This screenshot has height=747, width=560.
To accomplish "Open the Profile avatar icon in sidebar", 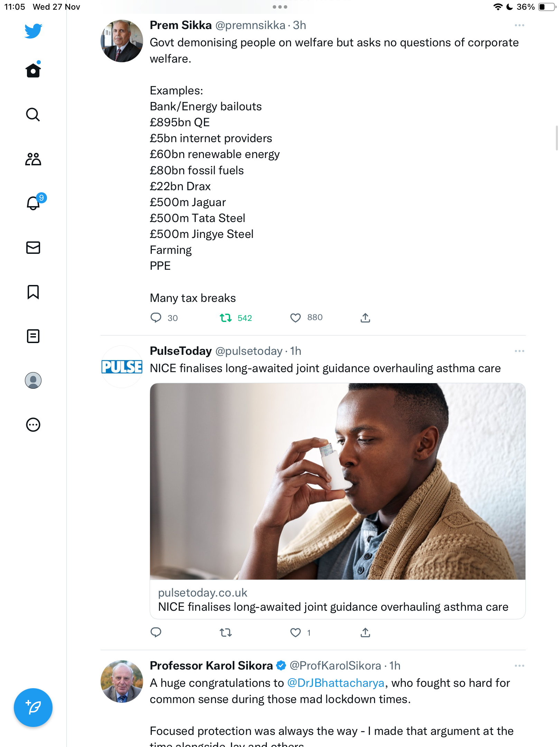I will [33, 380].
